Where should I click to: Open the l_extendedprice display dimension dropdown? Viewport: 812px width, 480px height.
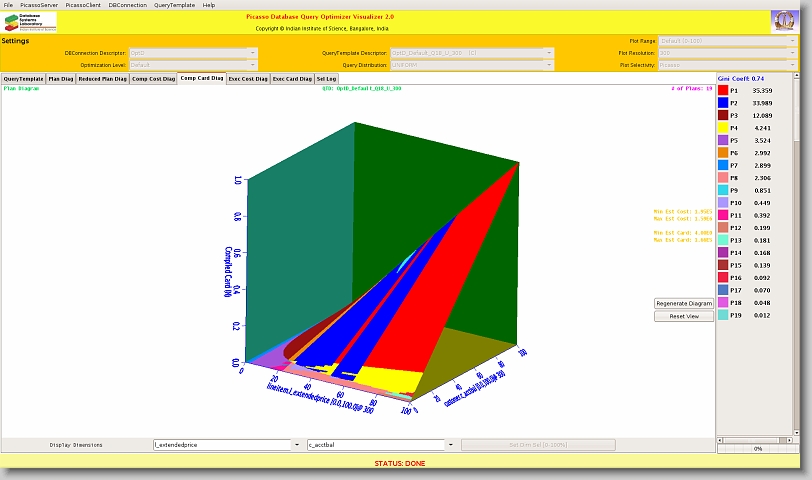(297, 444)
